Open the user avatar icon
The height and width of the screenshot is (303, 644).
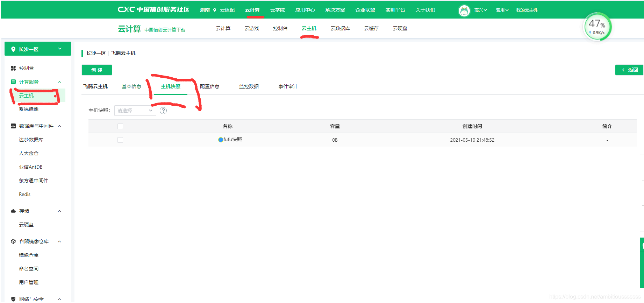pyautogui.click(x=464, y=11)
